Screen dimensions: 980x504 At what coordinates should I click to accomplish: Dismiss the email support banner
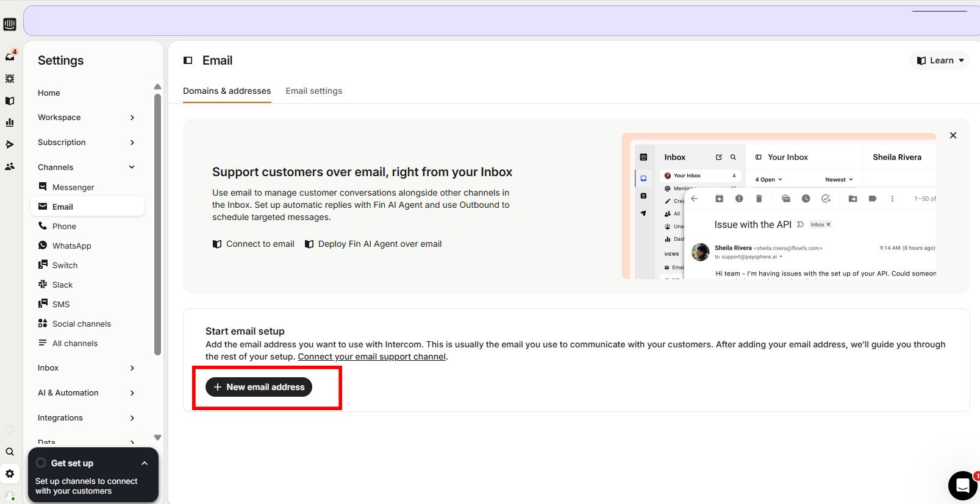[x=953, y=135]
